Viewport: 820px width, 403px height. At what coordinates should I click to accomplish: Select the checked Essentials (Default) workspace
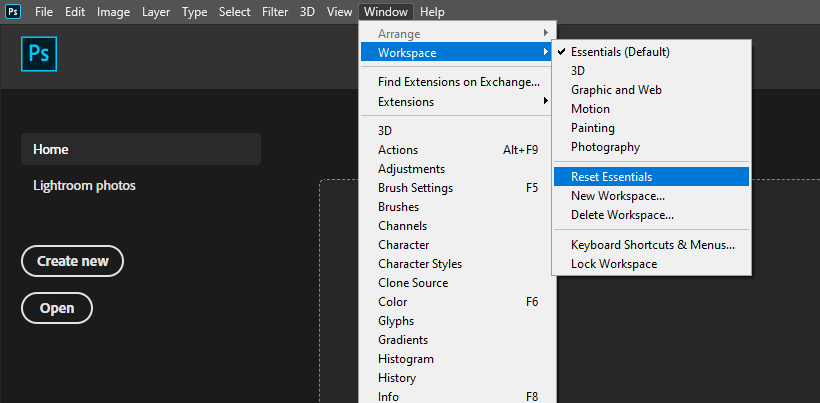click(620, 52)
